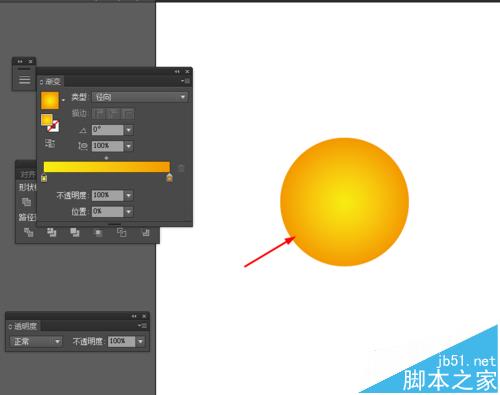Open the gradient panel flyout menu
This screenshot has height=395, width=500.
(x=186, y=81)
